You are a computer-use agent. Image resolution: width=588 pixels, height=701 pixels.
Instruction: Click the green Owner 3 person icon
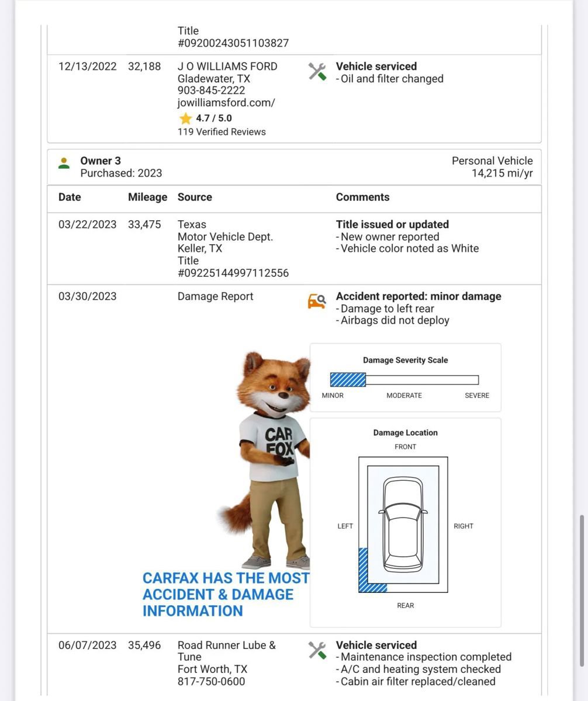64,163
